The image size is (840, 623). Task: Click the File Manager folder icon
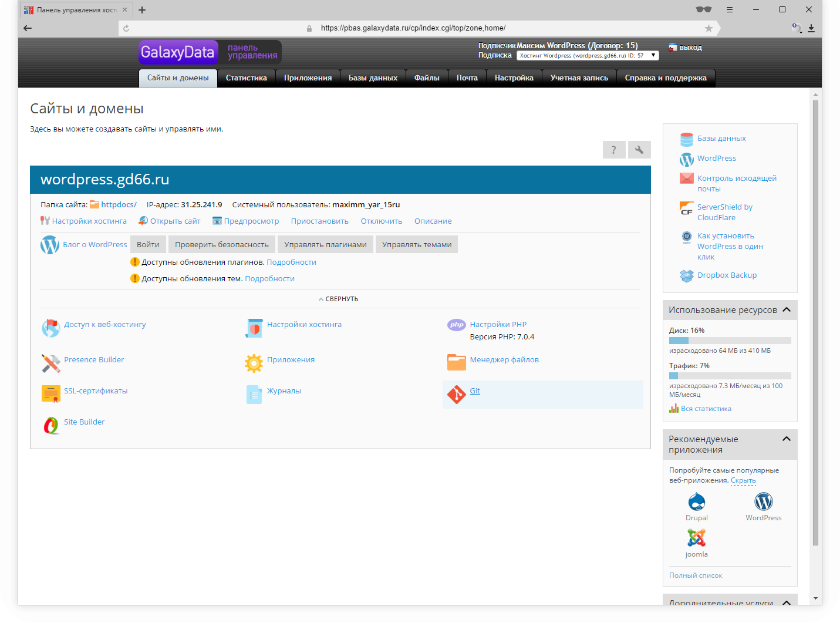(457, 362)
